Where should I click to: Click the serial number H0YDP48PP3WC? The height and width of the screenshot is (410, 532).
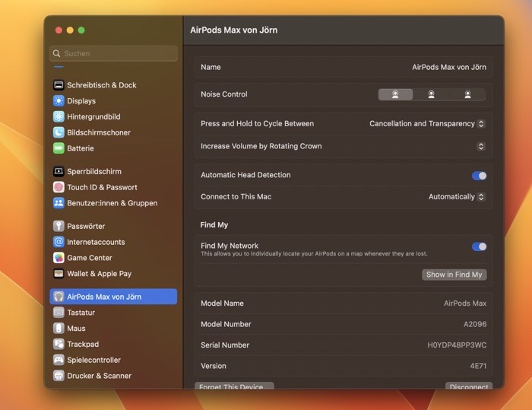pyautogui.click(x=457, y=345)
